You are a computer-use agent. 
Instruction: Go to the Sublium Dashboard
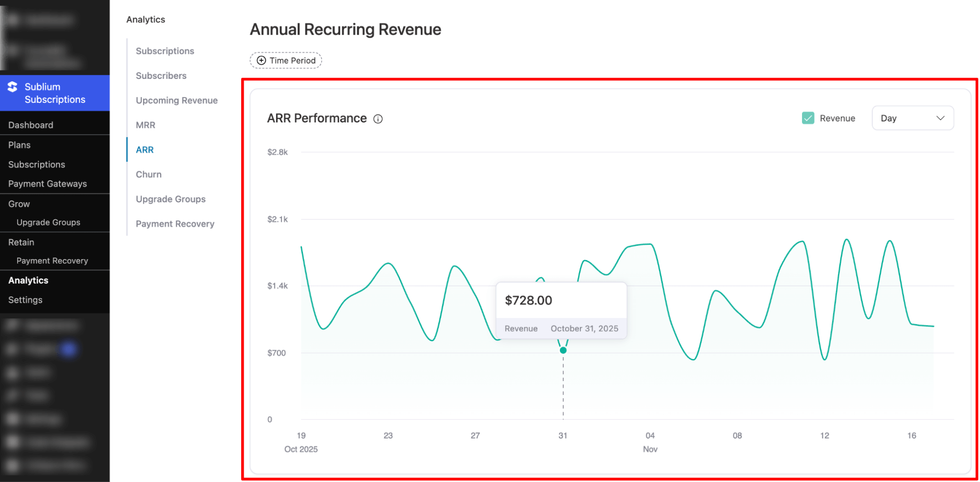point(30,125)
